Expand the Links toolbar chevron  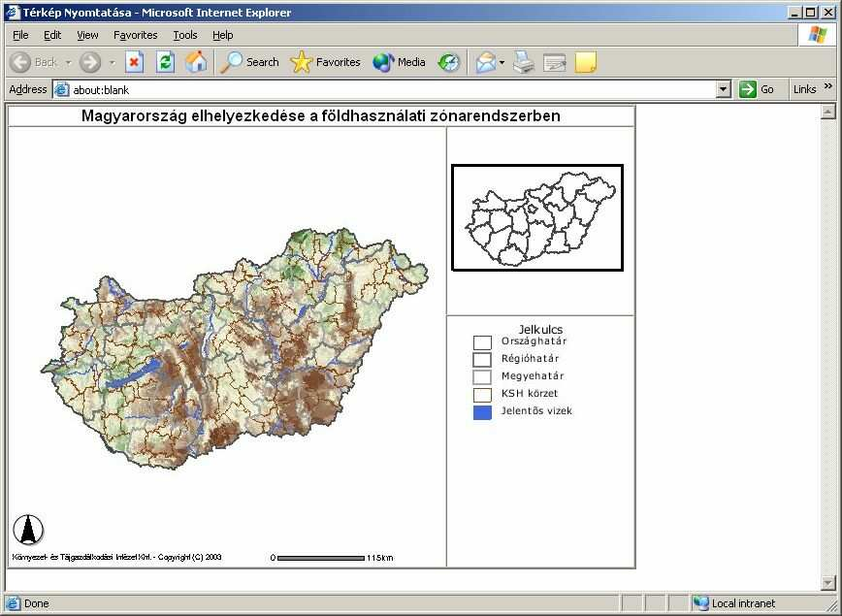coord(828,86)
